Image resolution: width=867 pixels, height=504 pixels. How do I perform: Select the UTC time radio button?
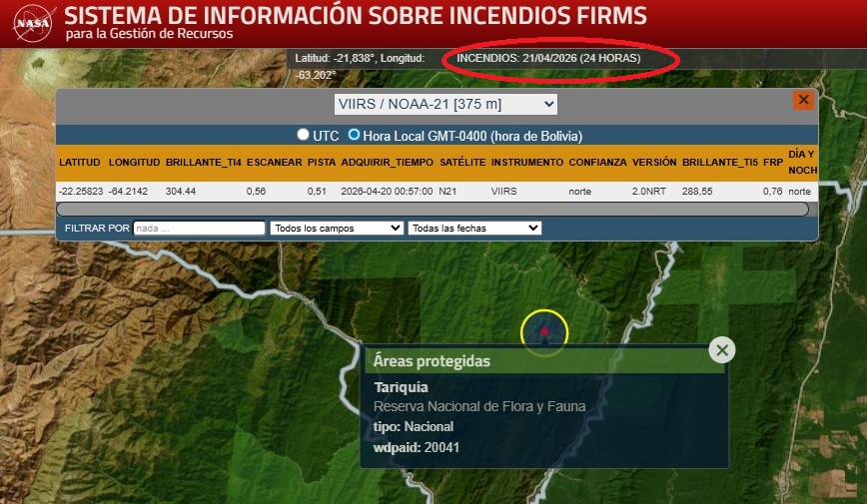(x=304, y=135)
